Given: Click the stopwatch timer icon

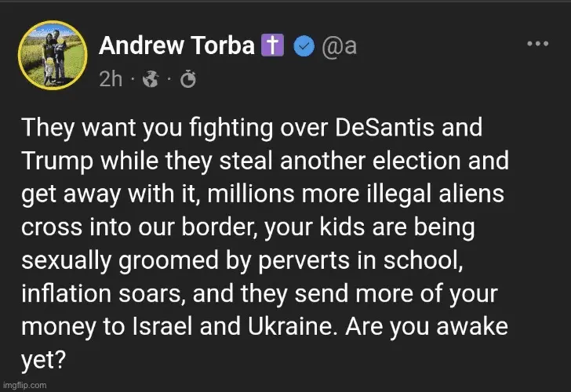Looking at the screenshot, I should click(187, 79).
